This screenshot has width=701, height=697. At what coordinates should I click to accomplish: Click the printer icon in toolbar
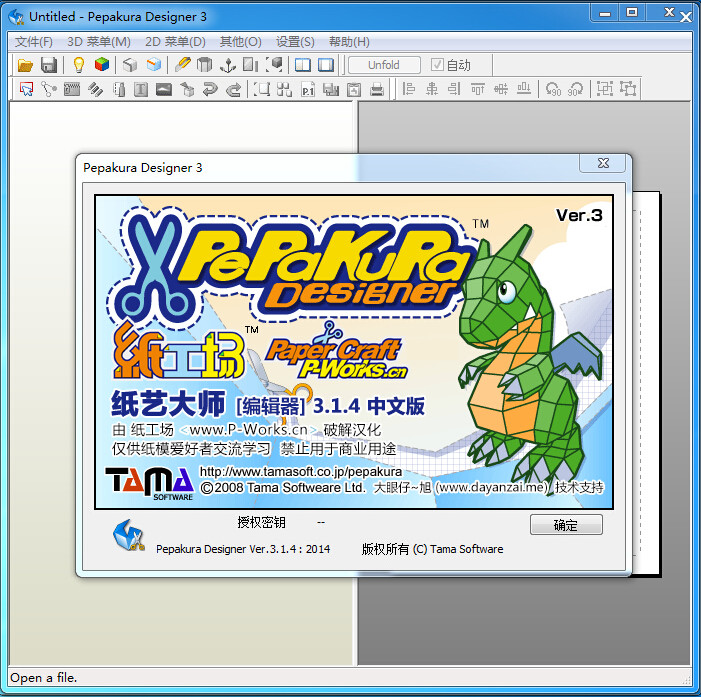377,89
